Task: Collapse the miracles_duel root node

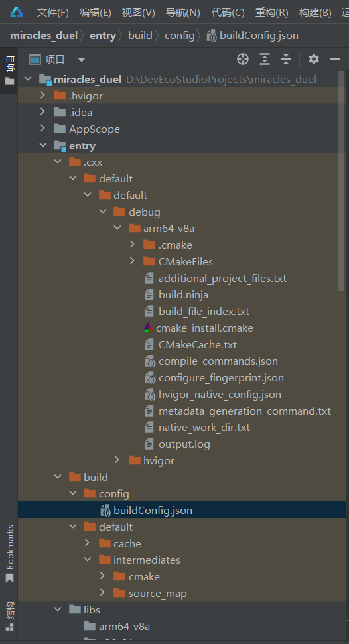Action: click(x=29, y=79)
